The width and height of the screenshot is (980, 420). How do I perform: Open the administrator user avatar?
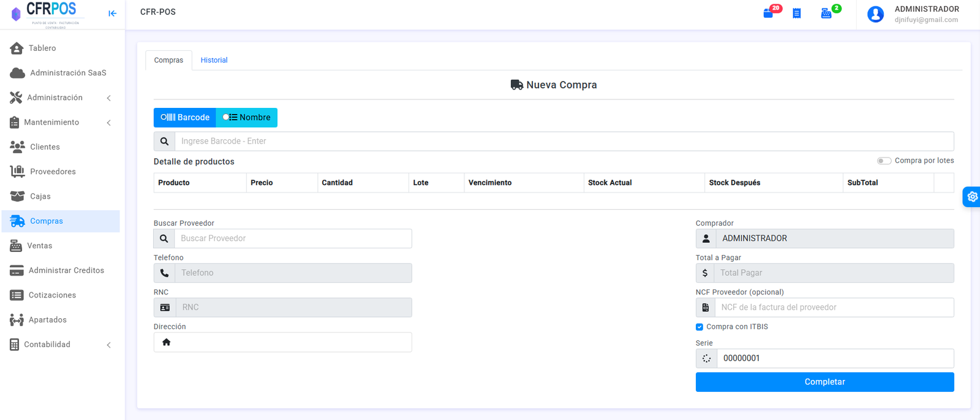[x=876, y=14]
